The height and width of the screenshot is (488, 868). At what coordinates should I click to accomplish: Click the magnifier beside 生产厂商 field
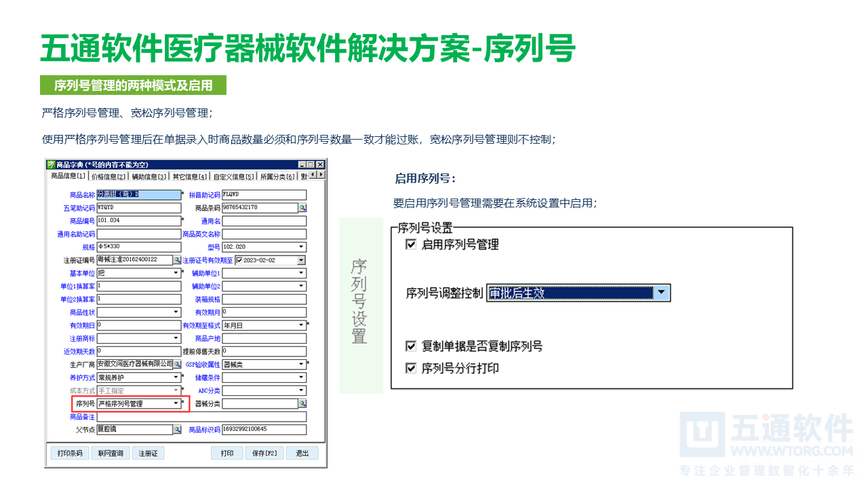coord(177,365)
